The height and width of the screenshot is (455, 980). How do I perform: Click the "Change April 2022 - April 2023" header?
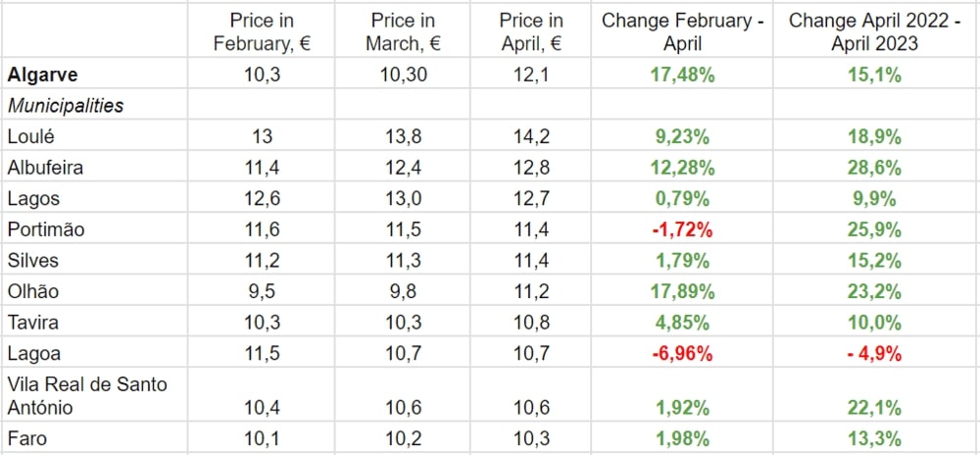tap(875, 31)
